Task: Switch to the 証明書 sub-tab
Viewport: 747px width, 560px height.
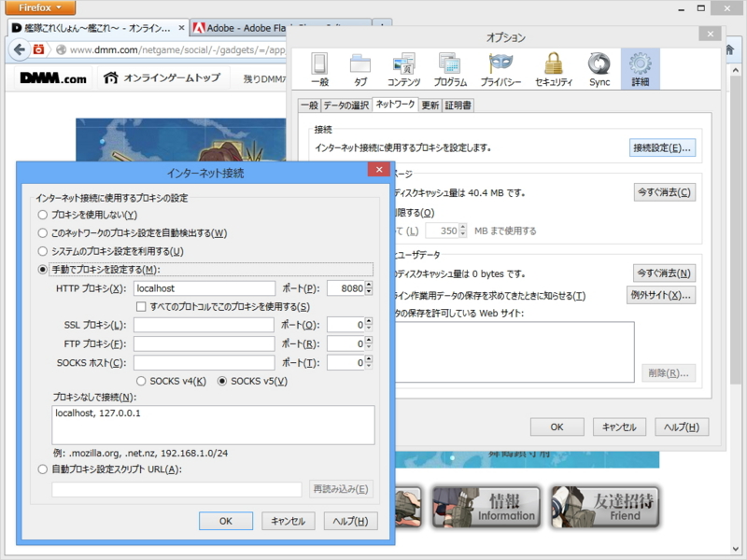Action: click(x=458, y=105)
